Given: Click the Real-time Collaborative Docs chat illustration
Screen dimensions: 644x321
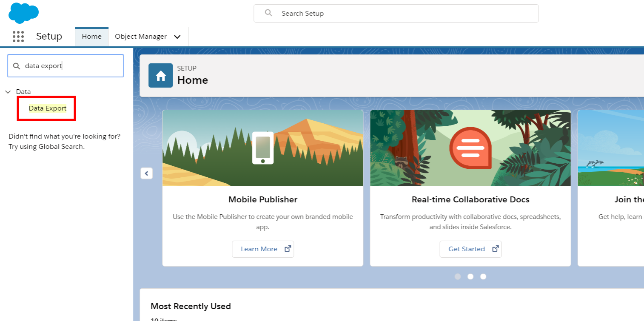Looking at the screenshot, I should 470,148.
